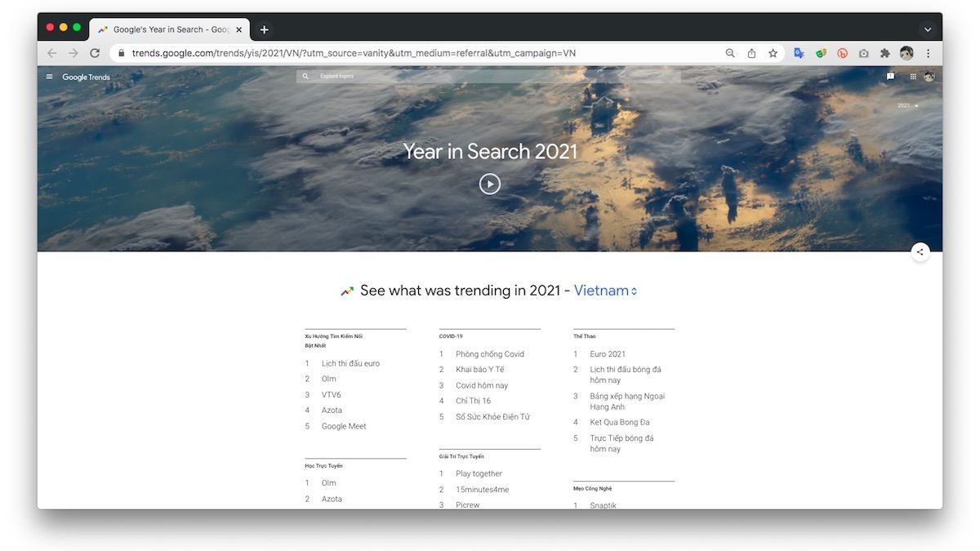Open a new browser tab

[x=264, y=29]
